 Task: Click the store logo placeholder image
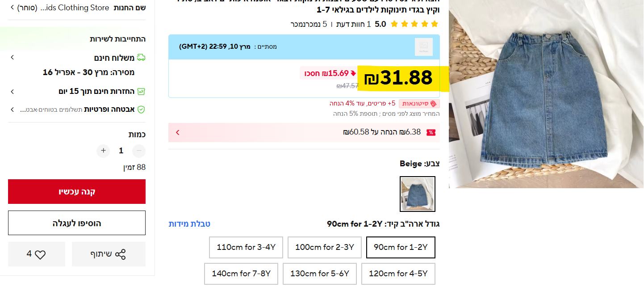coord(424,47)
